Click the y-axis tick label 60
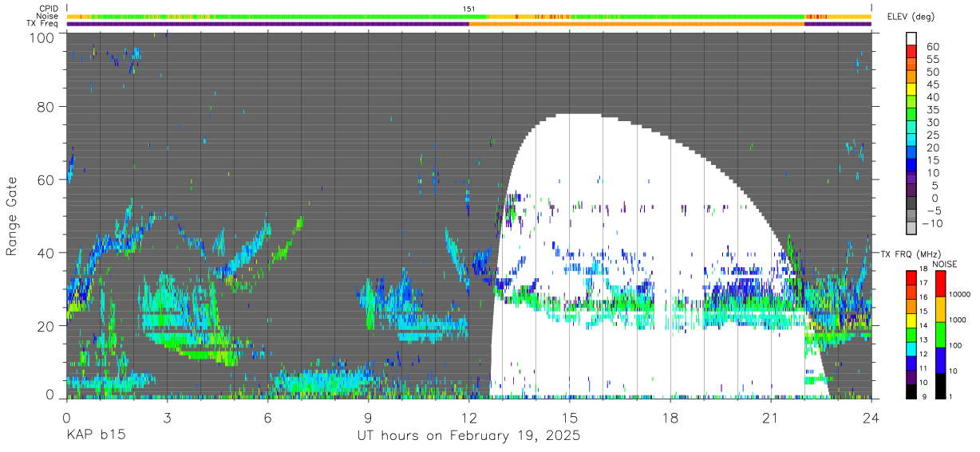Screen dimensions: 980x452 coord(47,180)
